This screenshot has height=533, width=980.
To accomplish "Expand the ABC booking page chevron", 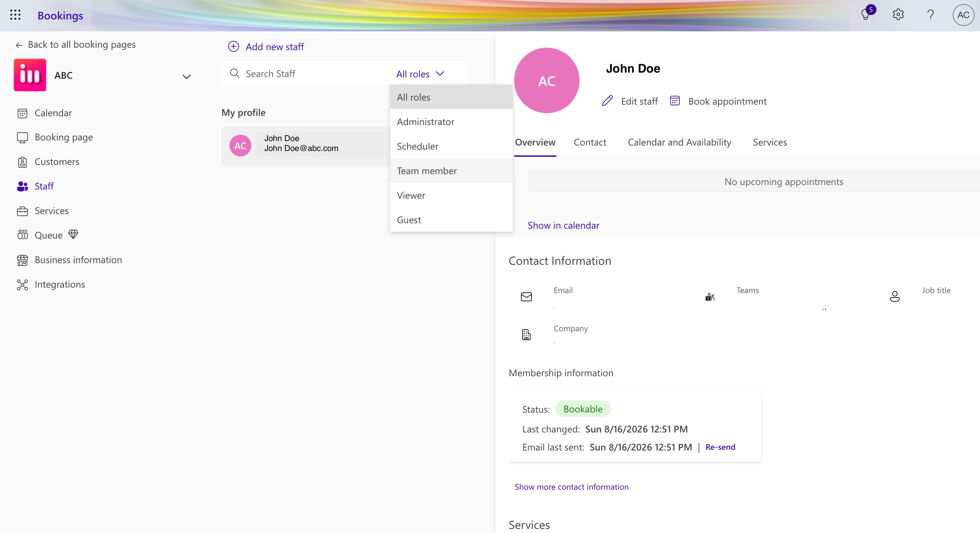I will [x=186, y=77].
